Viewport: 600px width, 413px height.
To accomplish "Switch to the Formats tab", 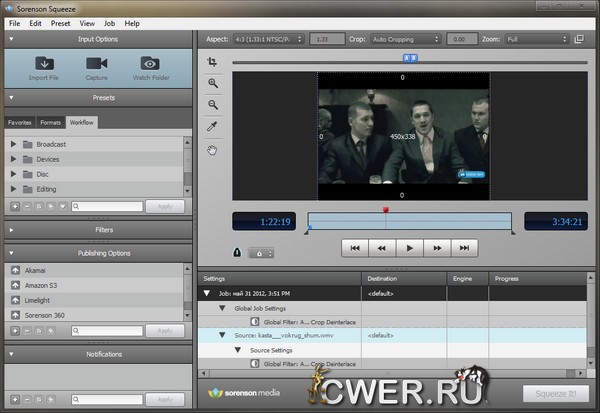I will pyautogui.click(x=50, y=122).
